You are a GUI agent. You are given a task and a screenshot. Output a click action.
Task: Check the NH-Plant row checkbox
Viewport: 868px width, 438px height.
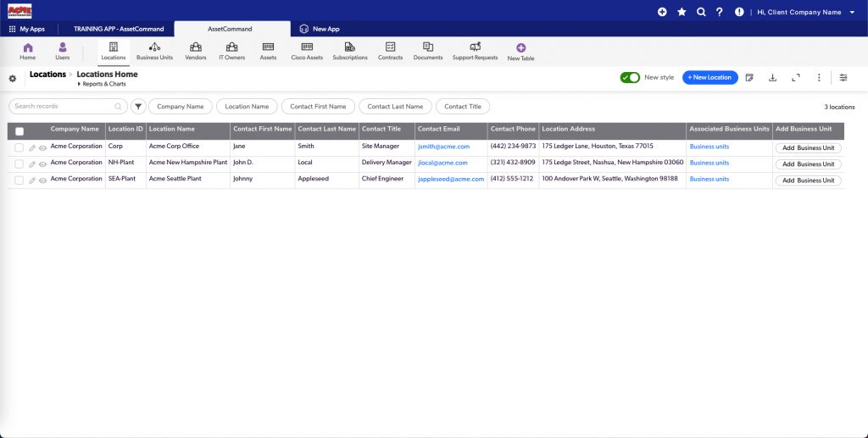click(x=19, y=164)
